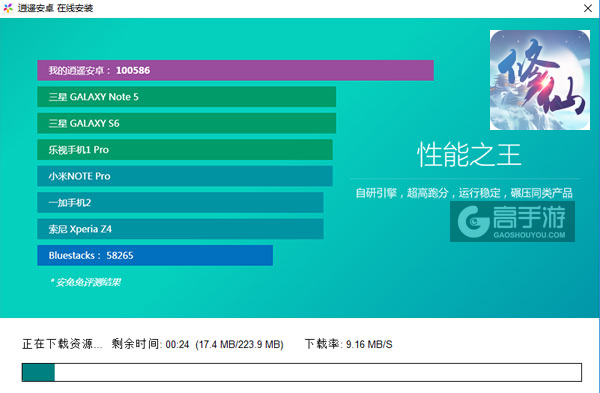Click the 17.4 MB/223.9 MB size text

239,344
